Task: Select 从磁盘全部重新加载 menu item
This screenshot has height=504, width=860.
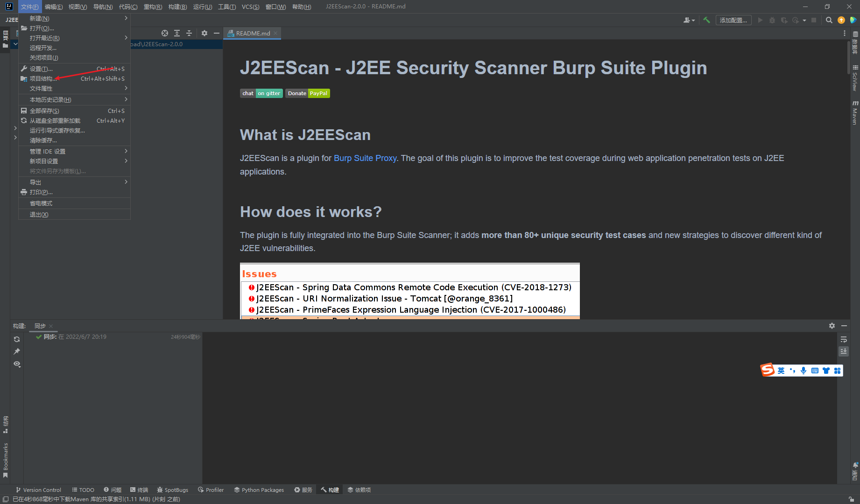Action: click(x=74, y=120)
